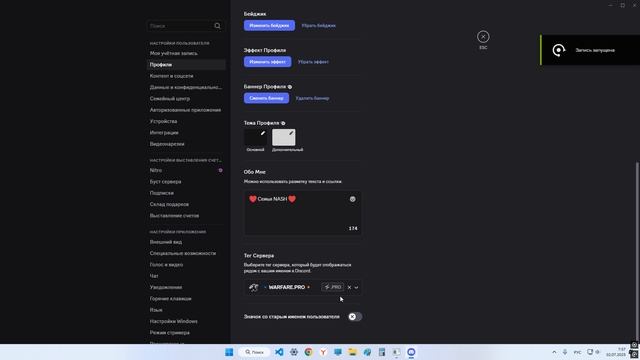Viewport: 640px width, 360px height.
Task: Open Подписки settings
Action: point(186,193)
